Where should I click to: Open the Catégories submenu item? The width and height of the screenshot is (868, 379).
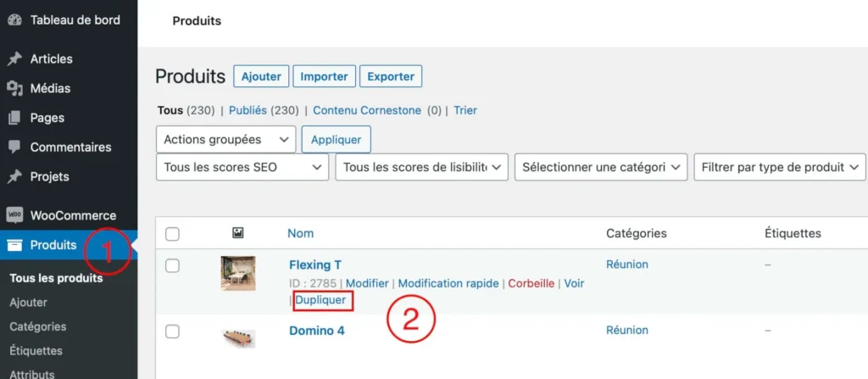[37, 326]
